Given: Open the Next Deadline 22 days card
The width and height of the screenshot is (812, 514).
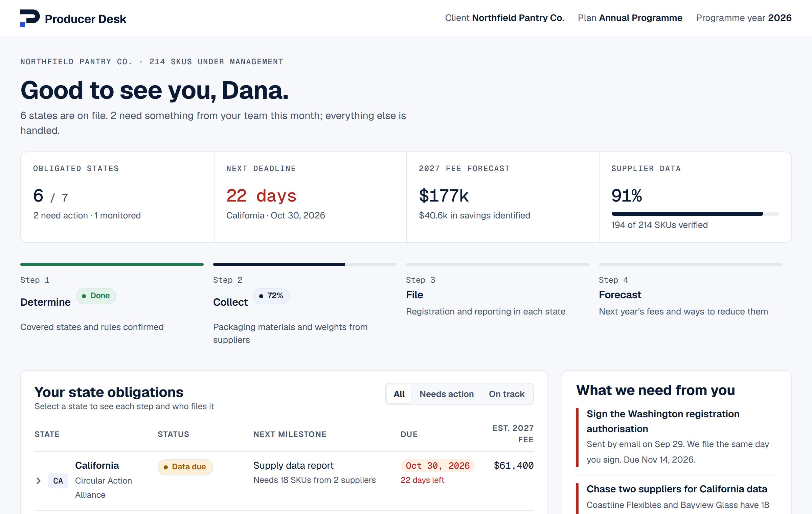Looking at the screenshot, I should coord(310,197).
